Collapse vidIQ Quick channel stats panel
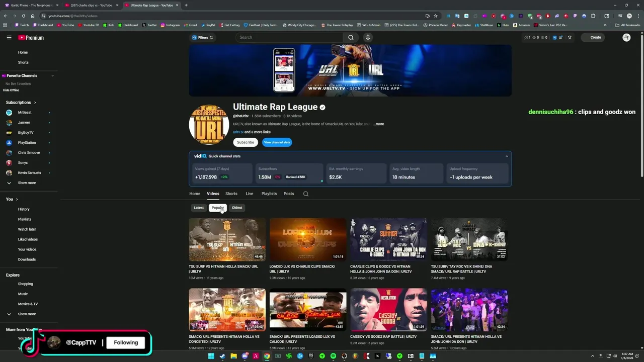Screen dimensions: 644x362 point(507,156)
